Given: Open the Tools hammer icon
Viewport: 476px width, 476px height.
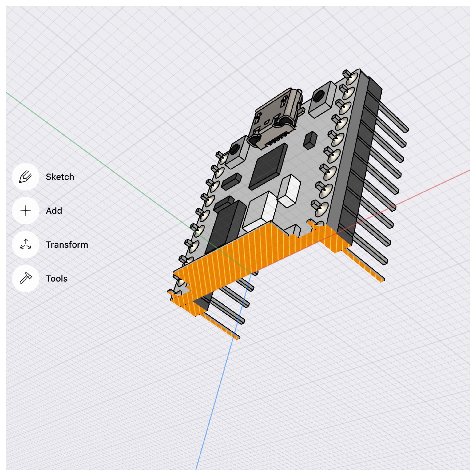Looking at the screenshot, I should (x=26, y=278).
